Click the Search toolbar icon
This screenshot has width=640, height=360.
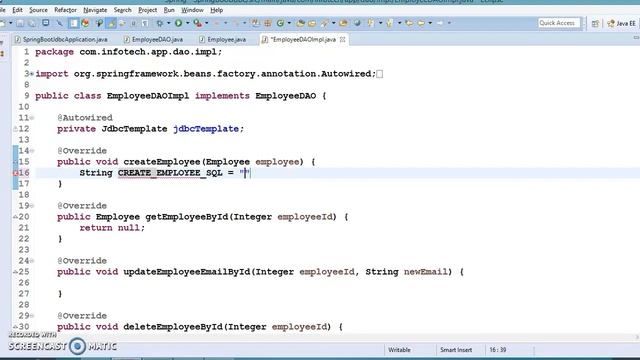324,23
